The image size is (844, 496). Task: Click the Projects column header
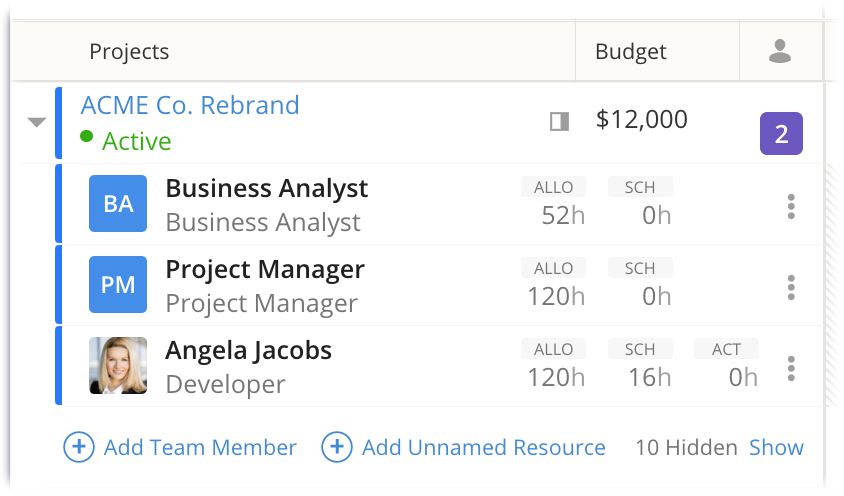[x=129, y=52]
